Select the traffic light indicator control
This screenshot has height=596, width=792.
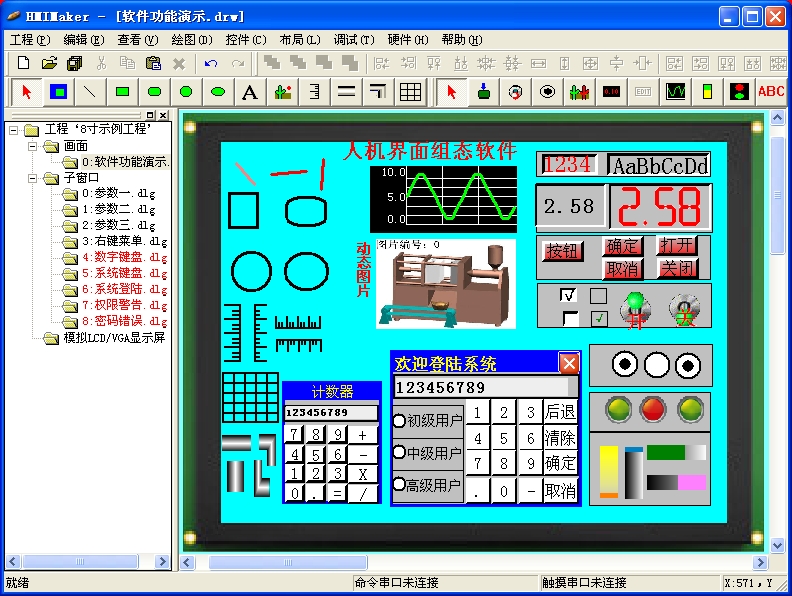[739, 92]
